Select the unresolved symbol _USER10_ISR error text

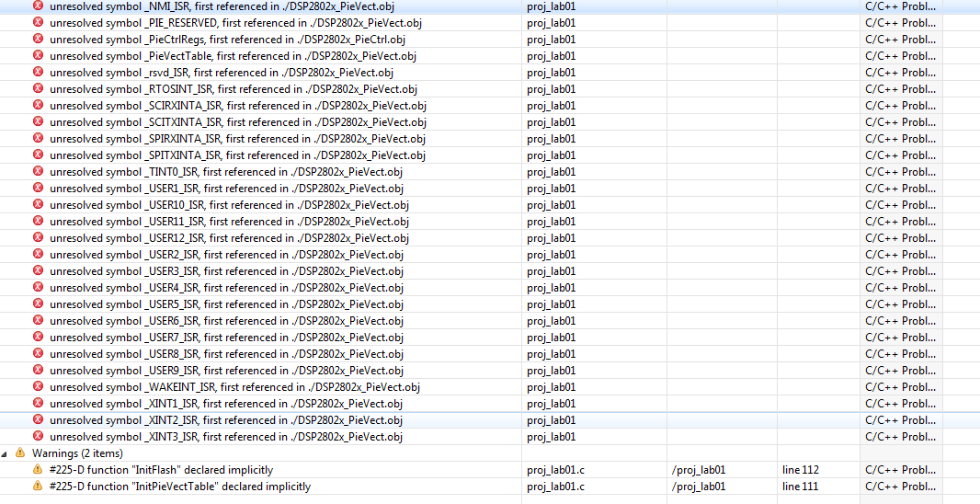point(230,205)
